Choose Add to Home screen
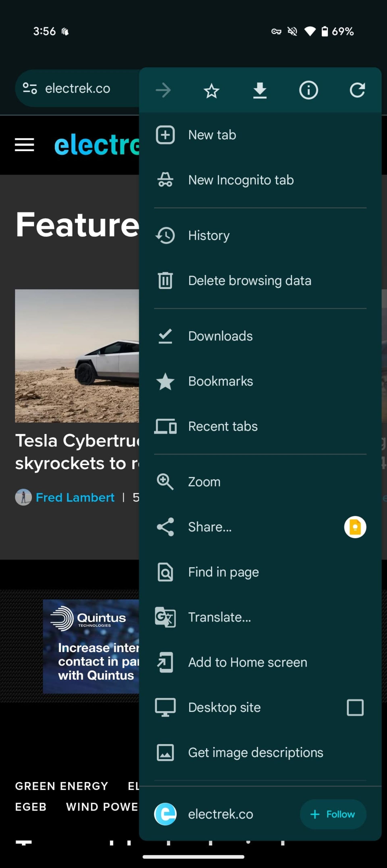The width and height of the screenshot is (387, 868). pyautogui.click(x=260, y=662)
